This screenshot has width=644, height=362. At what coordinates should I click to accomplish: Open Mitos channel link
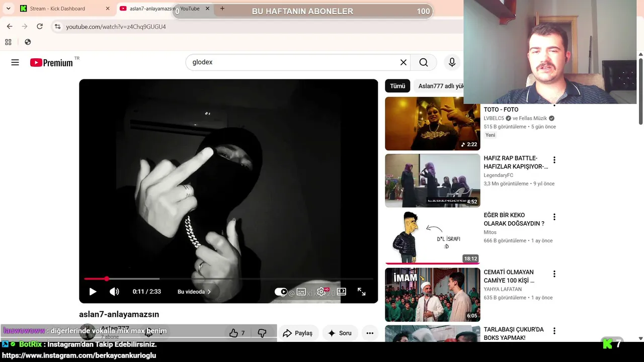(x=490, y=232)
